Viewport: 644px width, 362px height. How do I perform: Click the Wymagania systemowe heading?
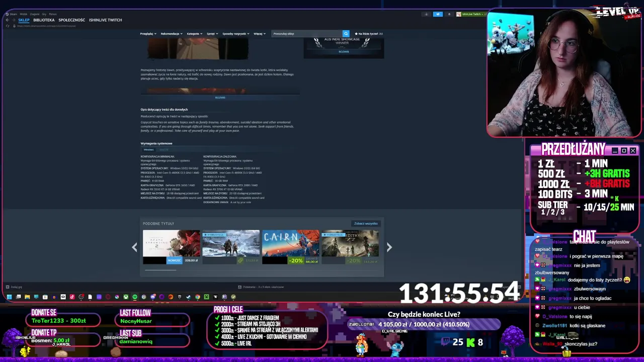(x=156, y=143)
